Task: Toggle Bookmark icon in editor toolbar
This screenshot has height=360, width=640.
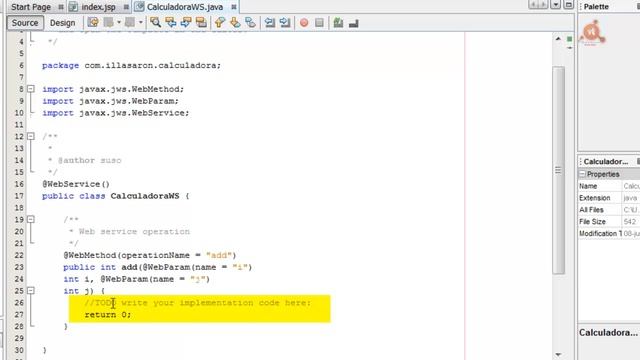Action: click(250, 22)
